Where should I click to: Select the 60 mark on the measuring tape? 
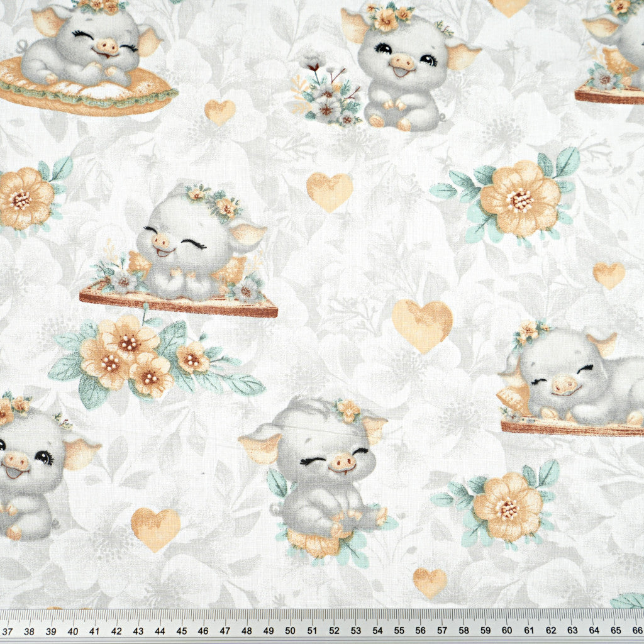coord(507,630)
